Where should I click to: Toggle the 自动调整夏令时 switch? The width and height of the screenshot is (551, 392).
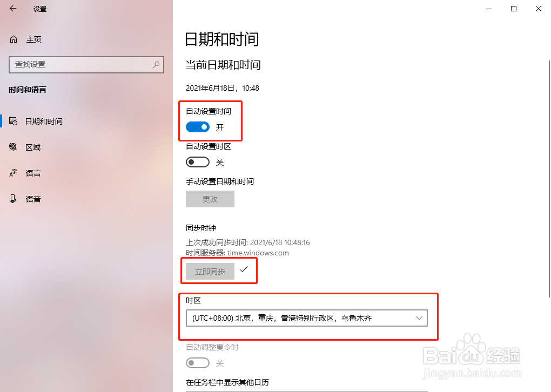198,363
